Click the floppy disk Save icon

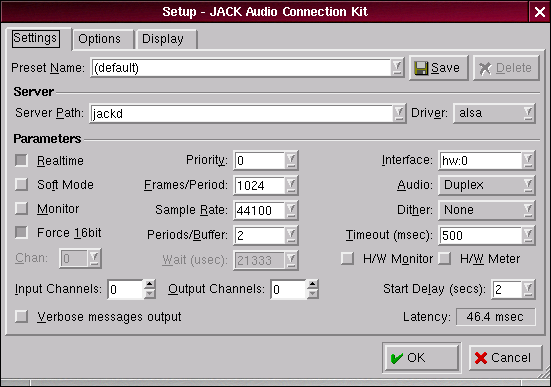point(421,68)
